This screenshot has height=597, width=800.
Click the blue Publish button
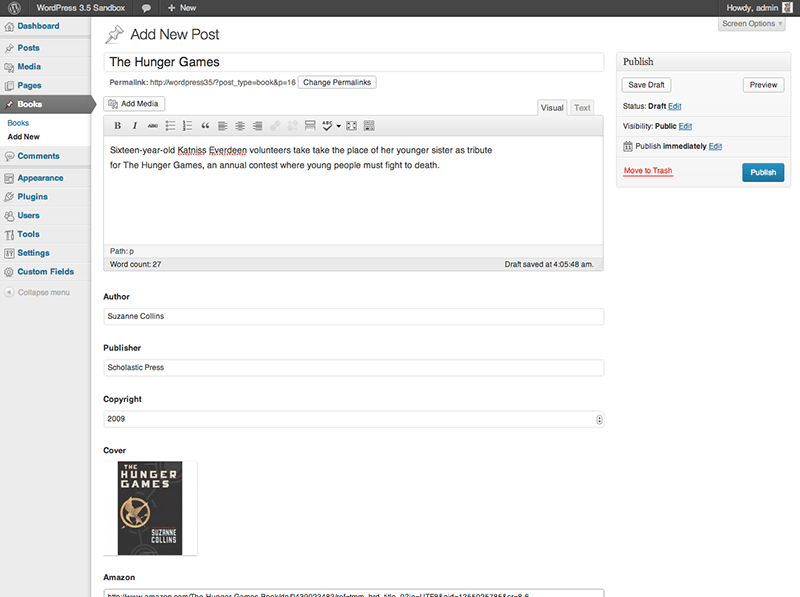click(x=763, y=172)
